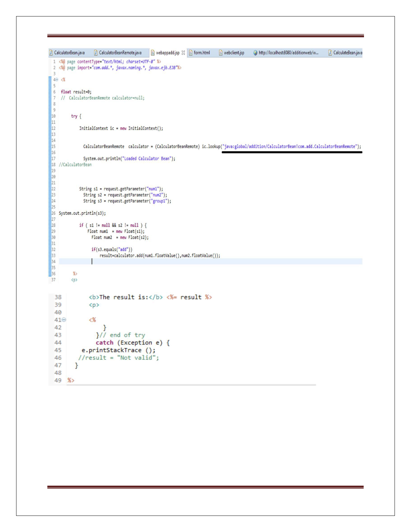
Task: Click the 'result=calculator.add(...)' line 33
Action: click(160, 256)
